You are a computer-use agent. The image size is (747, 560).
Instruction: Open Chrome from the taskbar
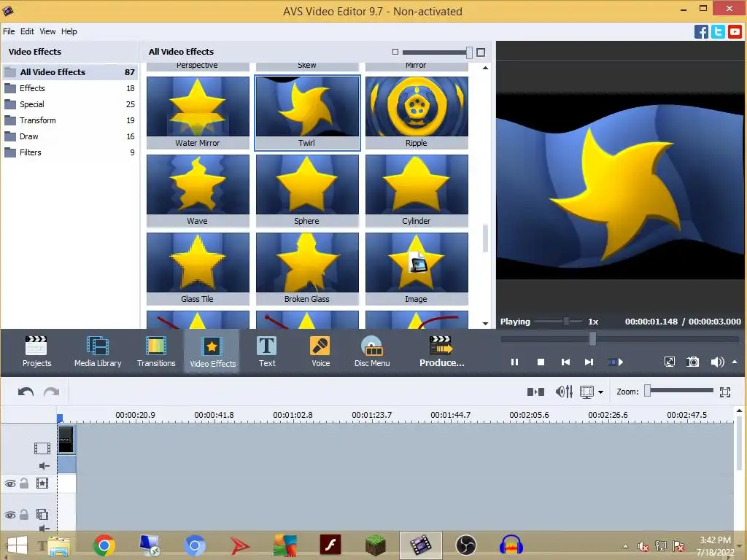coord(104,545)
